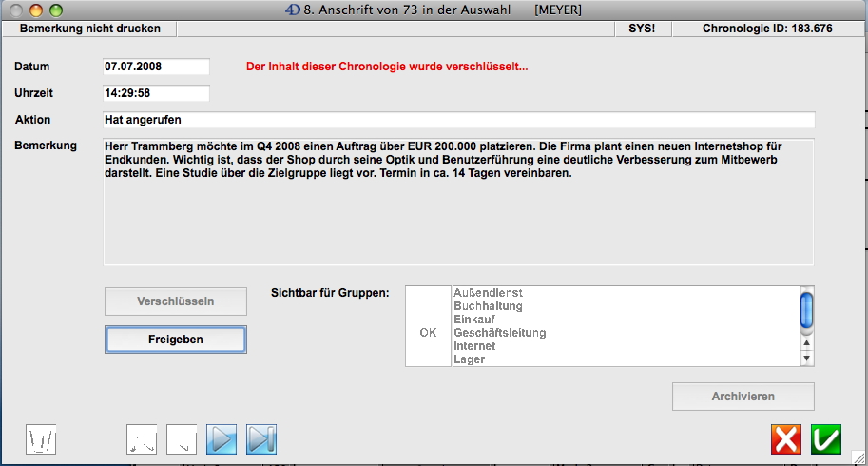
Task: Click the Archivieren button
Action: click(x=743, y=397)
